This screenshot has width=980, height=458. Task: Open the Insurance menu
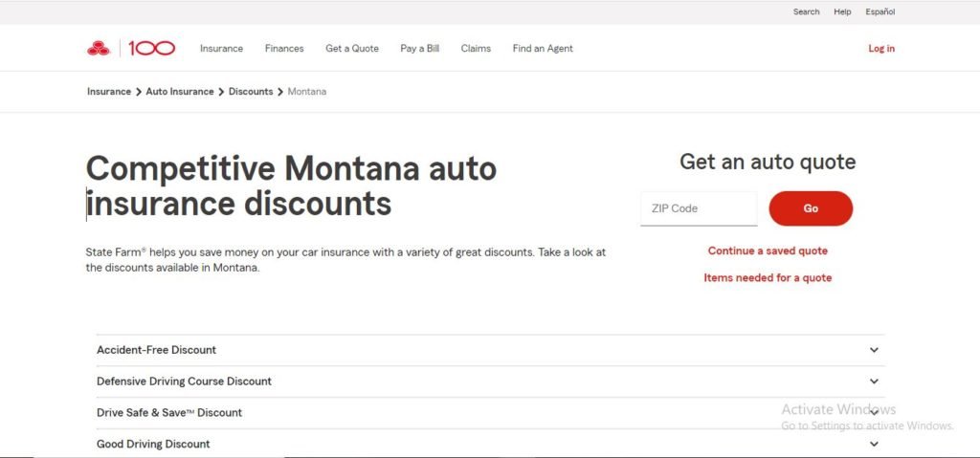click(x=221, y=48)
